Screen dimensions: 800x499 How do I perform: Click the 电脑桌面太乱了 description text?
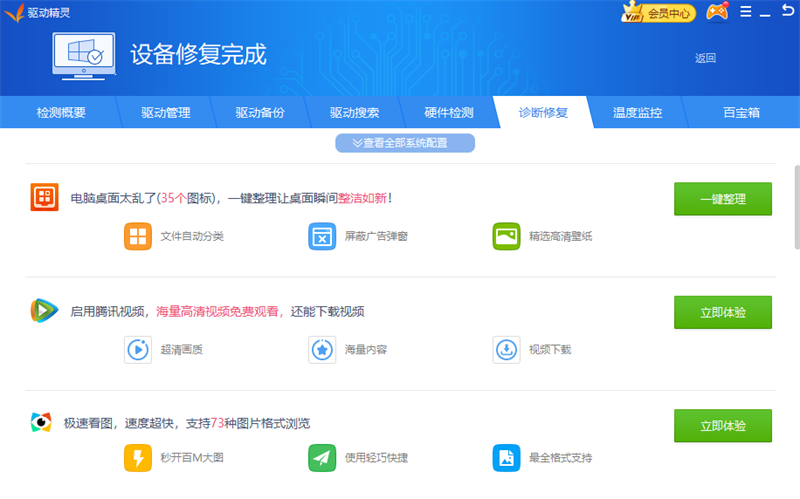pos(231,198)
